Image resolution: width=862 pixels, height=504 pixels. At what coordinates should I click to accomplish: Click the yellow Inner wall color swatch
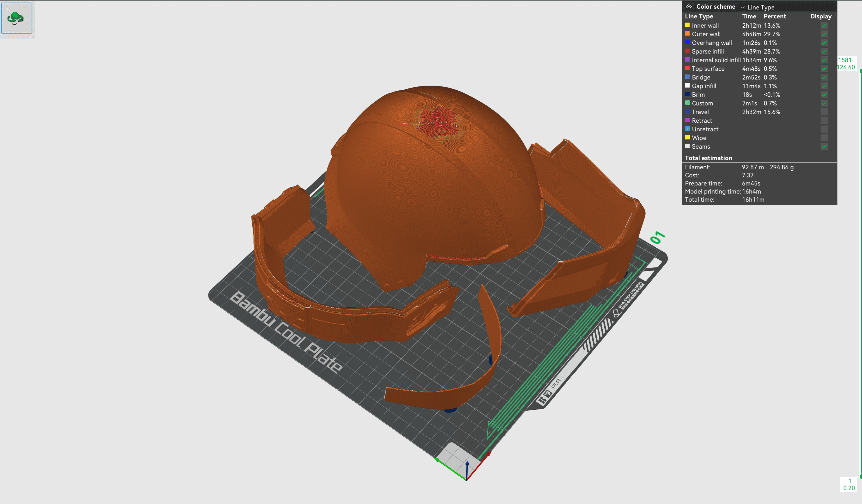688,25
